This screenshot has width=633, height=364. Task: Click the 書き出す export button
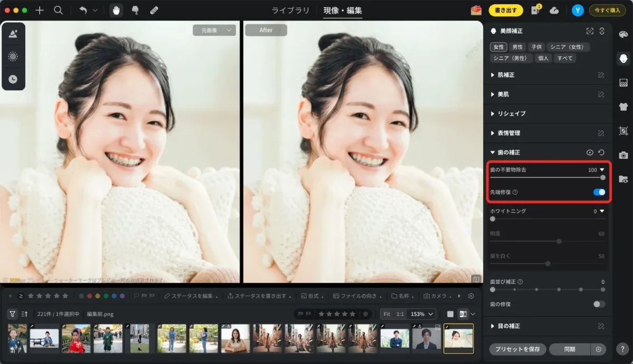pyautogui.click(x=506, y=10)
